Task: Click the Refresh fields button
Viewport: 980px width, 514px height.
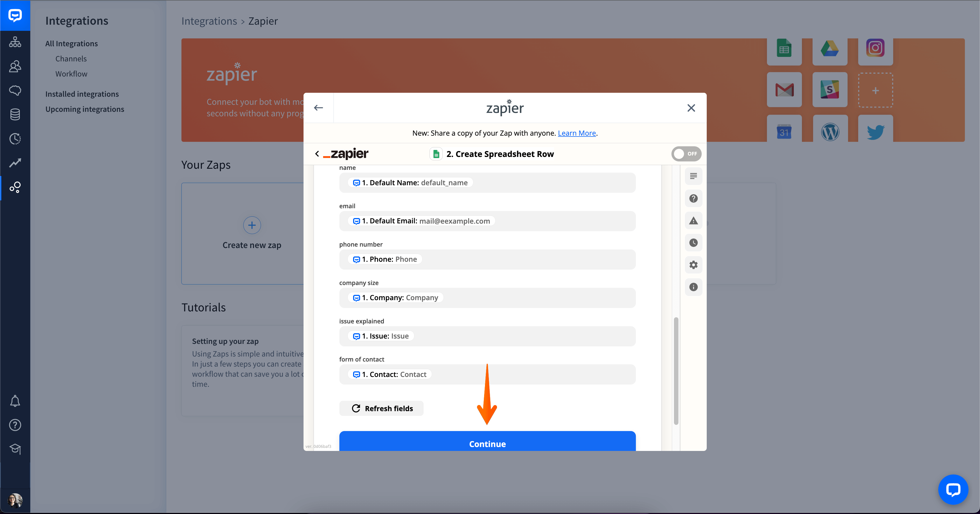Action: click(x=381, y=408)
